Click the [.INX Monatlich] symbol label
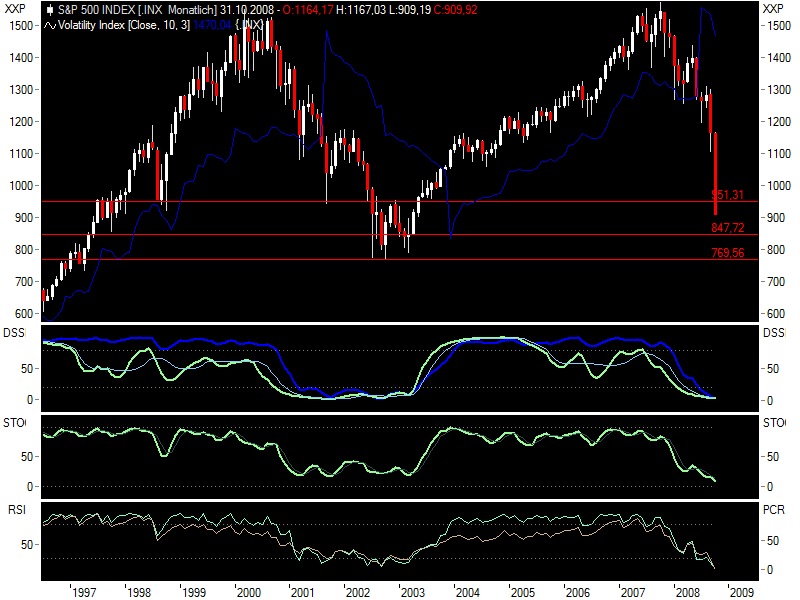This screenshot has height=600, width=800. click(177, 10)
